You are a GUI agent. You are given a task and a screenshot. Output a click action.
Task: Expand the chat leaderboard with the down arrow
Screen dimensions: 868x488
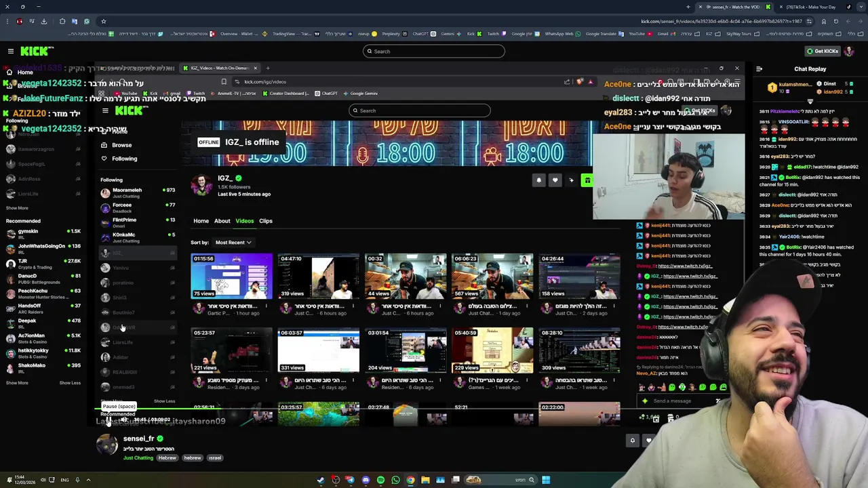tap(810, 102)
